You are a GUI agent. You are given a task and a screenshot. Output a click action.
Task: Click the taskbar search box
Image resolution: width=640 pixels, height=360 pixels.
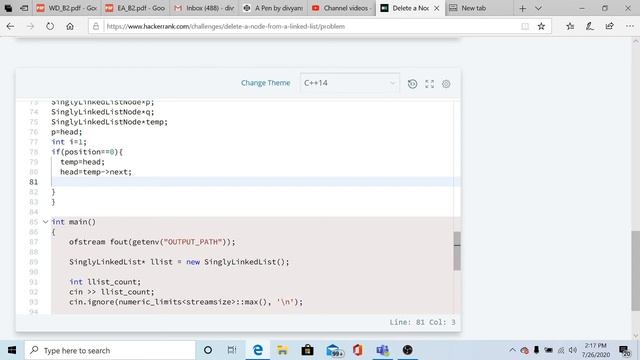coord(110,350)
